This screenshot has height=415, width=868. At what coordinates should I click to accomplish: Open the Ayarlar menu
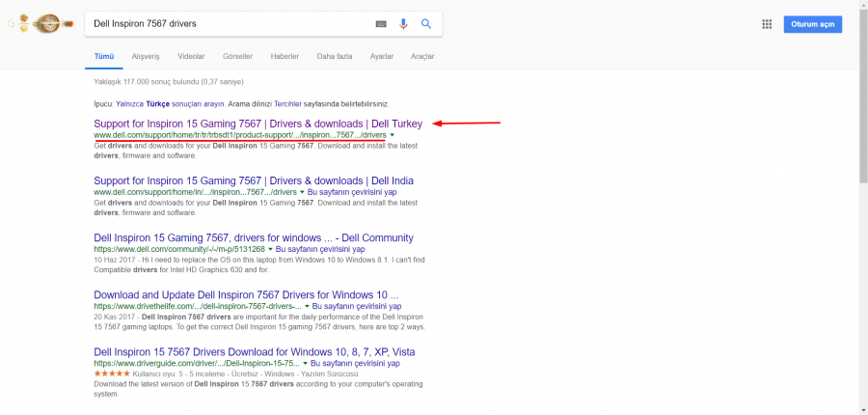pyautogui.click(x=381, y=57)
